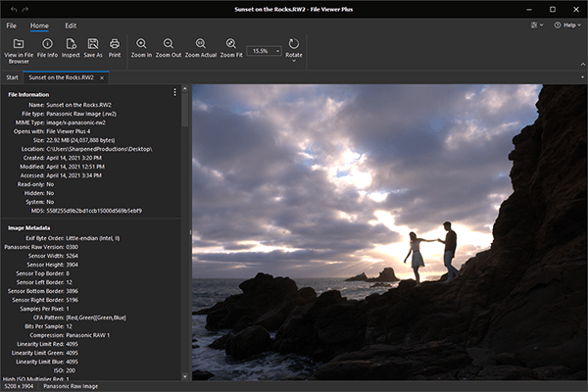Click the file size 22.92 MB value
The height and width of the screenshot is (392, 588).
pyautogui.click(x=80, y=140)
